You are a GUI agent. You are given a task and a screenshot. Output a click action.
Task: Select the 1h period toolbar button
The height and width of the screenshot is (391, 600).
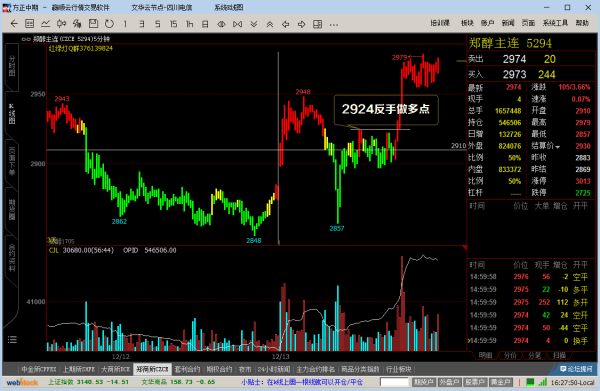coord(189,24)
